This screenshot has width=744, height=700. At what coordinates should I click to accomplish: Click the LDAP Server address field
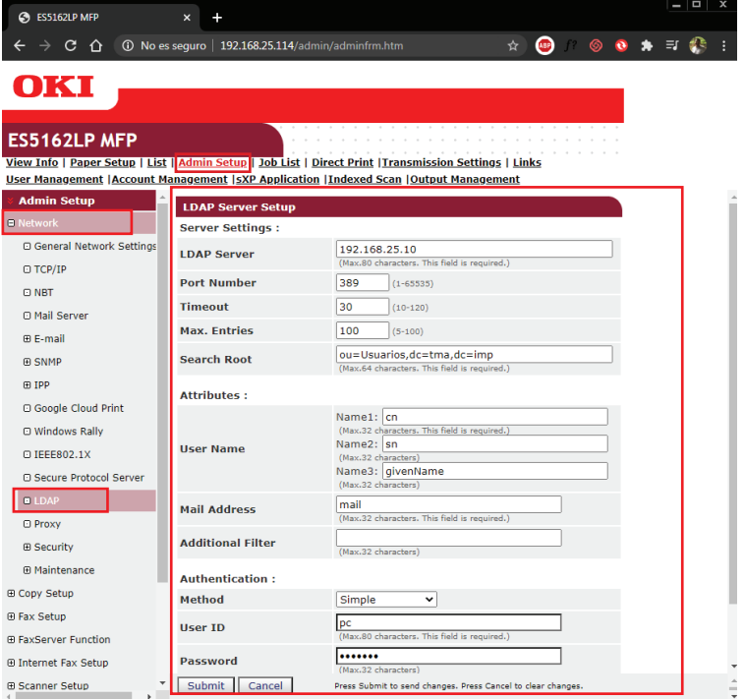click(x=474, y=250)
